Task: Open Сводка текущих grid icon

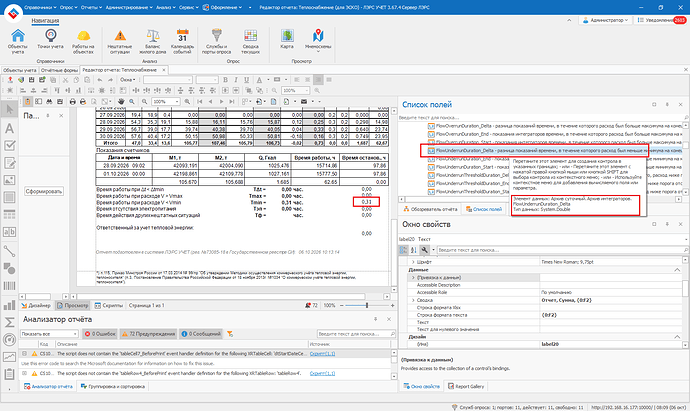Action: [x=250, y=41]
